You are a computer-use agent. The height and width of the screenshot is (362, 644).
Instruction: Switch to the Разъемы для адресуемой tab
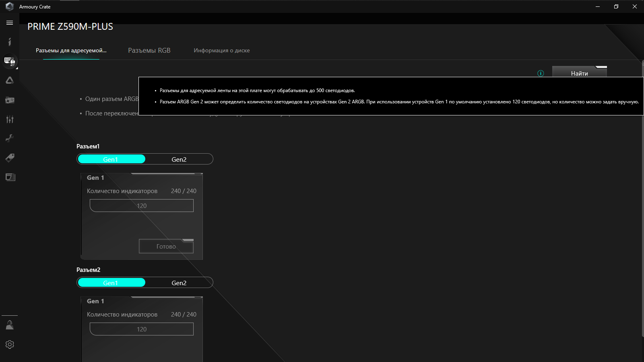point(71,50)
